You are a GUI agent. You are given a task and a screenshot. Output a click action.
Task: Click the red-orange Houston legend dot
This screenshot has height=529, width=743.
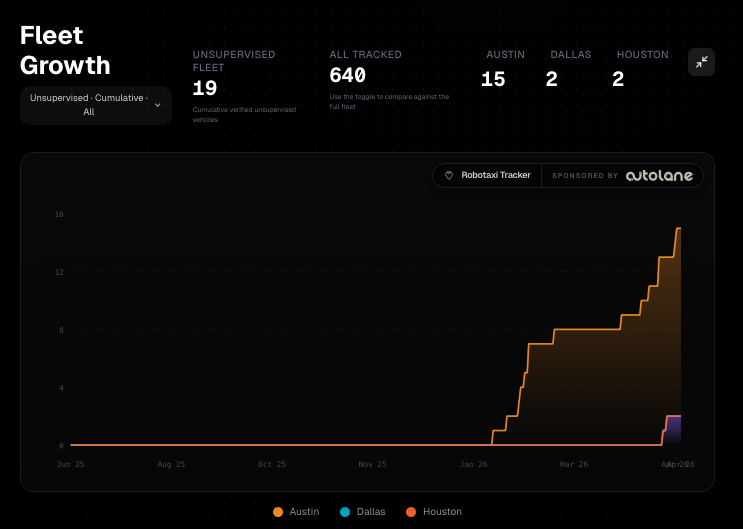411,512
